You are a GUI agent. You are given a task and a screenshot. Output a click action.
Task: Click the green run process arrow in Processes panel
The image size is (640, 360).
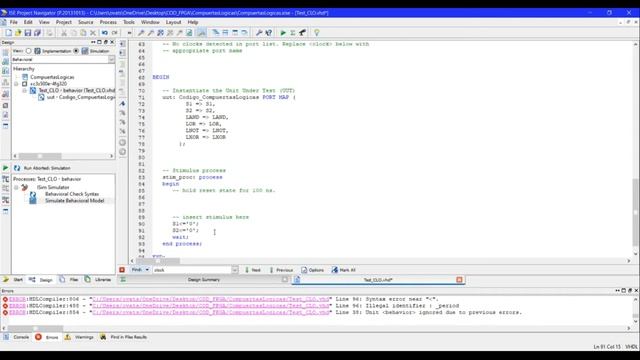[5, 168]
